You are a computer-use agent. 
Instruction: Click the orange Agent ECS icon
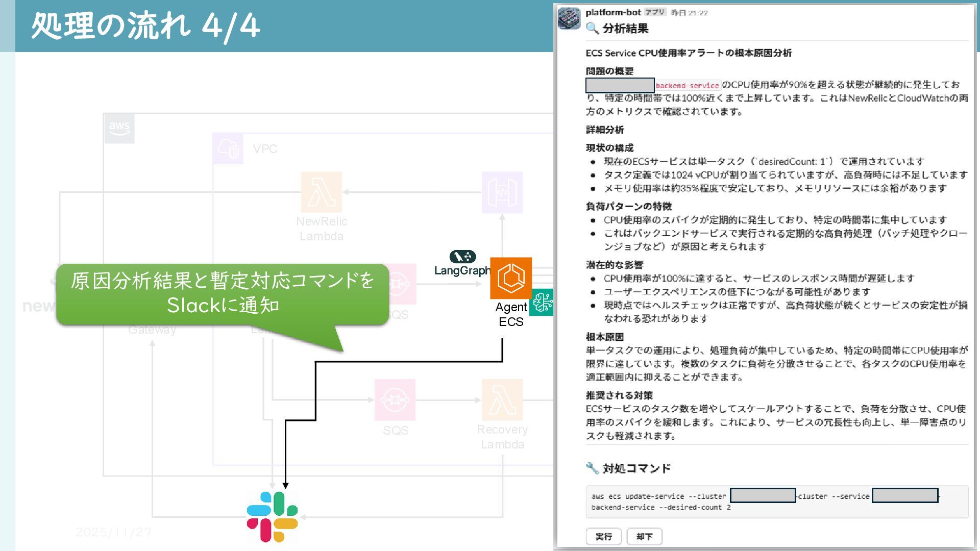click(511, 278)
